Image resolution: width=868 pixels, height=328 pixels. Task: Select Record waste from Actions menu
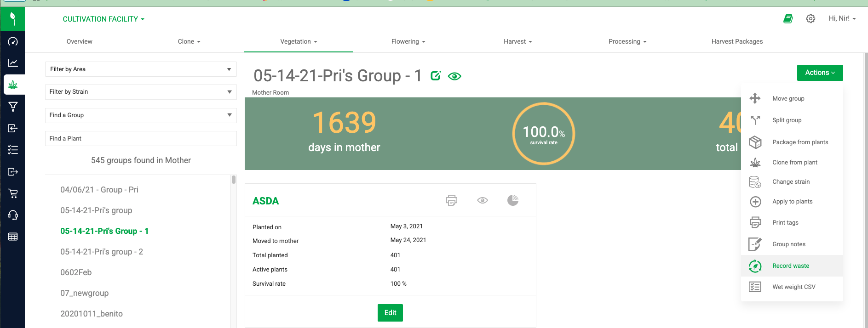point(791,266)
